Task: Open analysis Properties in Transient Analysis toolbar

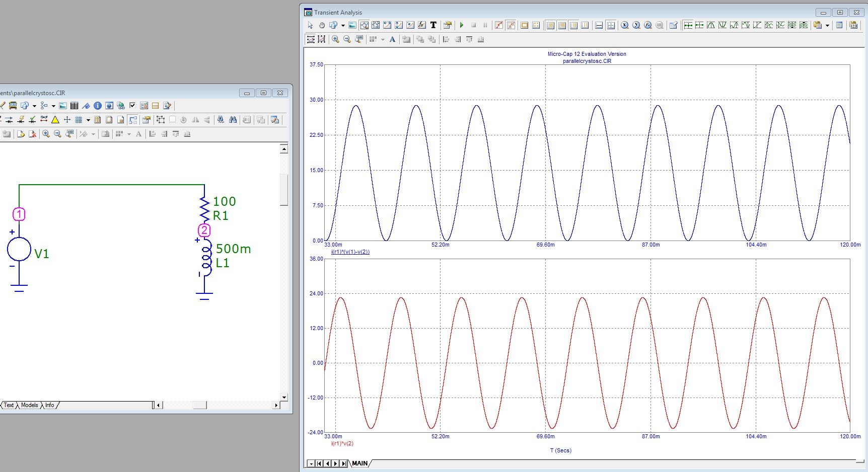Action: [x=447, y=25]
